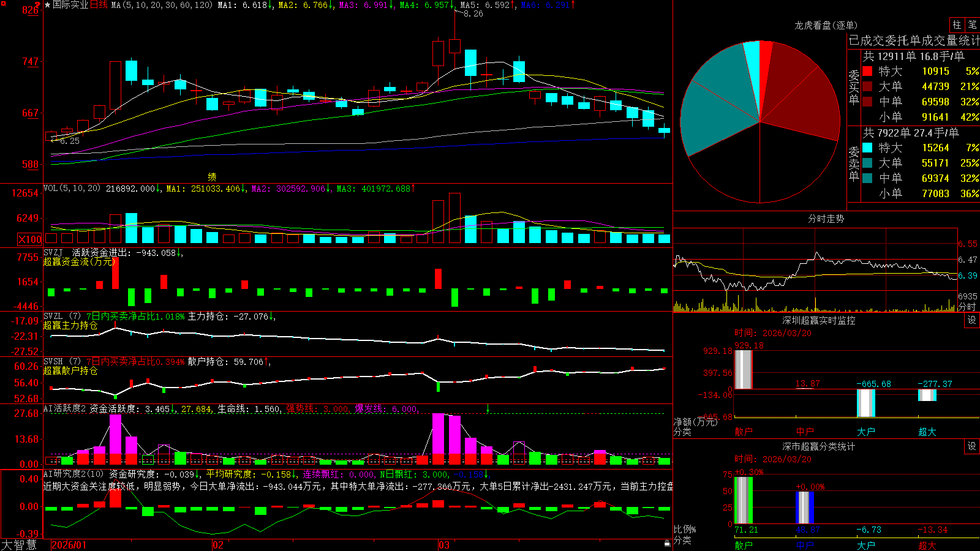
Task: Click the VOL(5,10,20) indicator label
Action: pyautogui.click(x=72, y=189)
